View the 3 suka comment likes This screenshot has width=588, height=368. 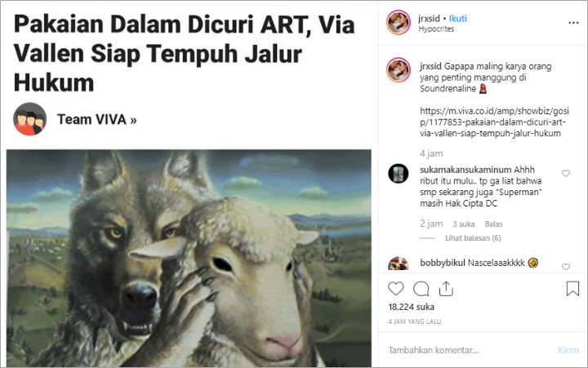point(464,224)
